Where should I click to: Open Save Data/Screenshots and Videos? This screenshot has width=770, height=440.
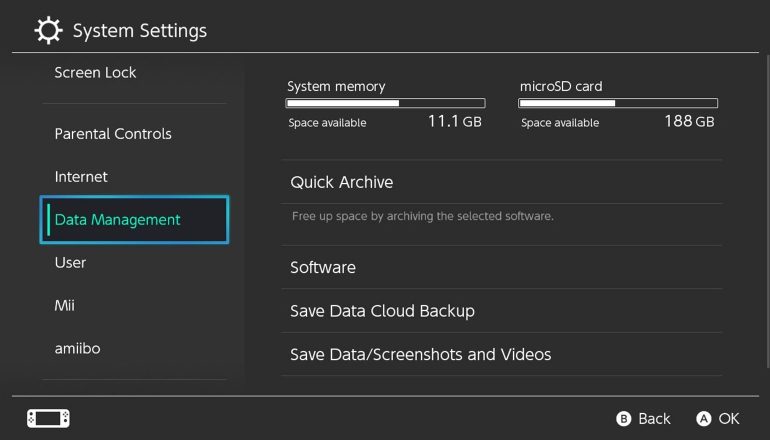(x=420, y=355)
